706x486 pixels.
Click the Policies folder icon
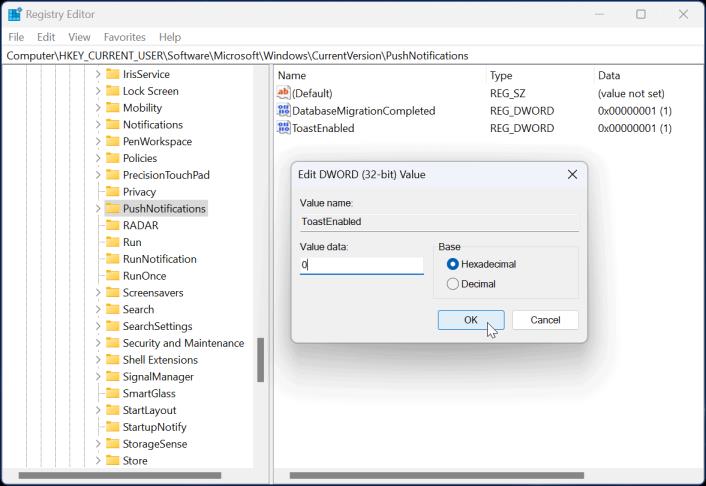(113, 158)
